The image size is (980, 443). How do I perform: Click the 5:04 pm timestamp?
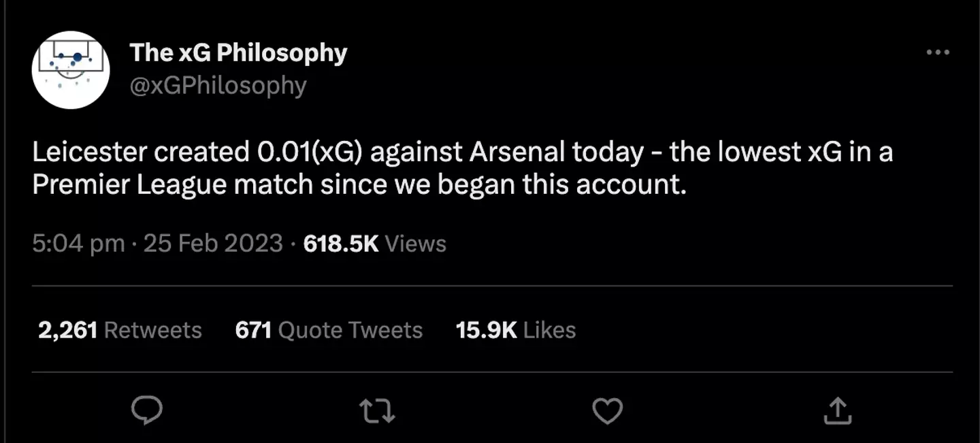(78, 244)
